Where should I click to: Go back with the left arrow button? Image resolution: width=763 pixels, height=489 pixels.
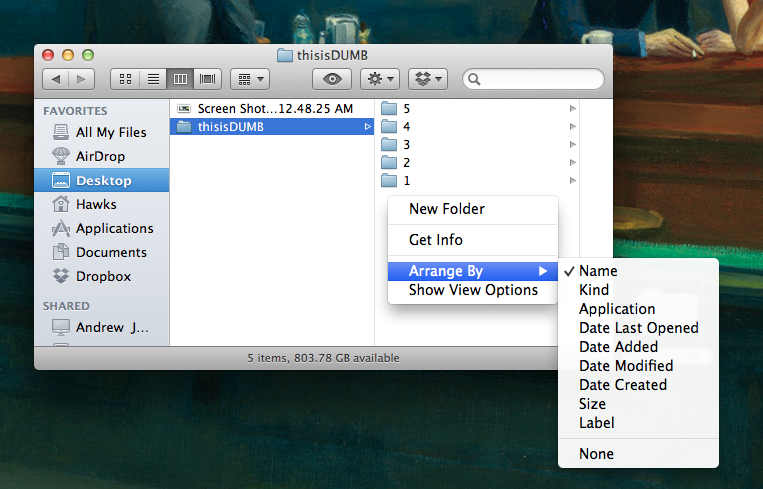coord(56,79)
